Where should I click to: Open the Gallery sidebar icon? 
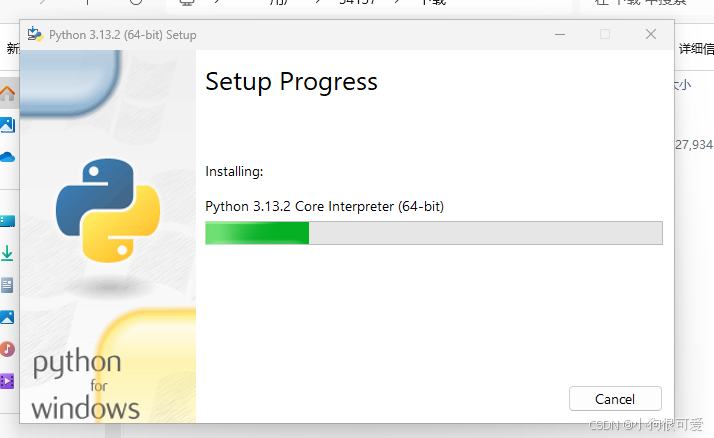(x=8, y=125)
